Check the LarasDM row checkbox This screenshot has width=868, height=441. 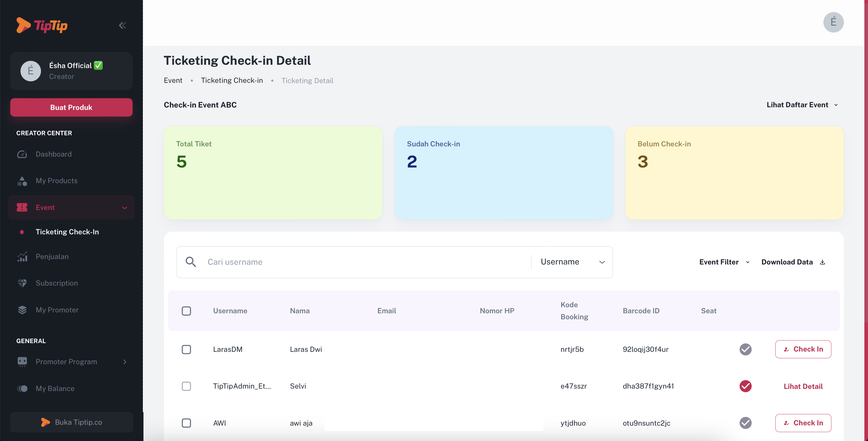coord(186,349)
